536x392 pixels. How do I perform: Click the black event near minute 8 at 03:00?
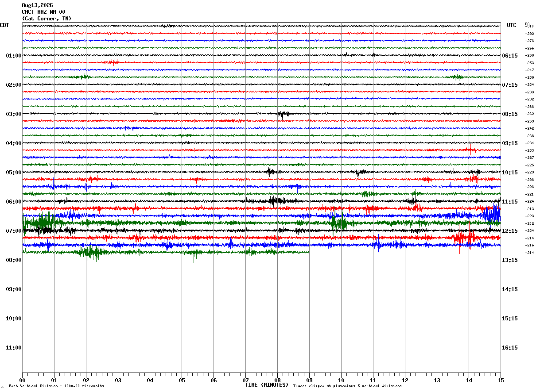coord(283,114)
